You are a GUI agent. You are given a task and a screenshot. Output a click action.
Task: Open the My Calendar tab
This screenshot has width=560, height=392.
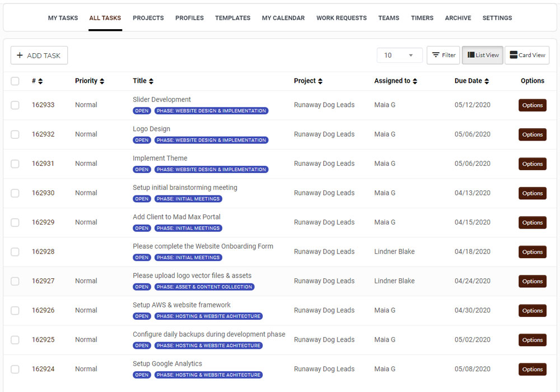pos(283,18)
